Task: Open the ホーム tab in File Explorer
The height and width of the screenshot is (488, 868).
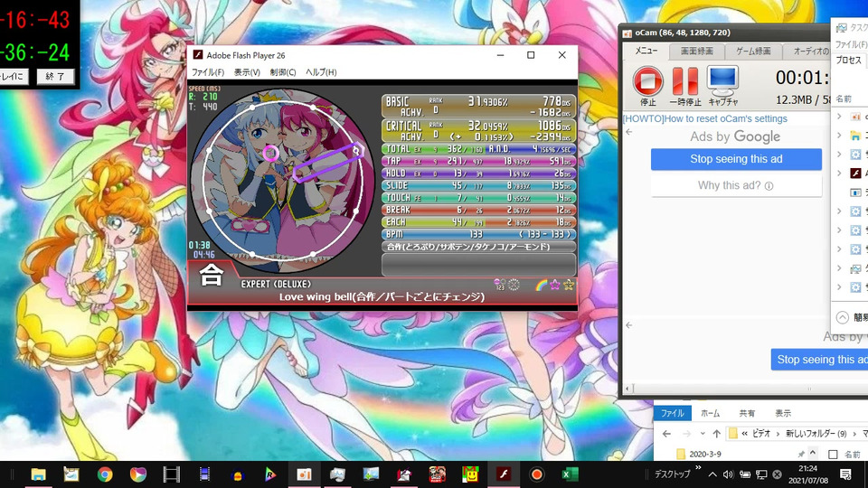Action: [711, 413]
